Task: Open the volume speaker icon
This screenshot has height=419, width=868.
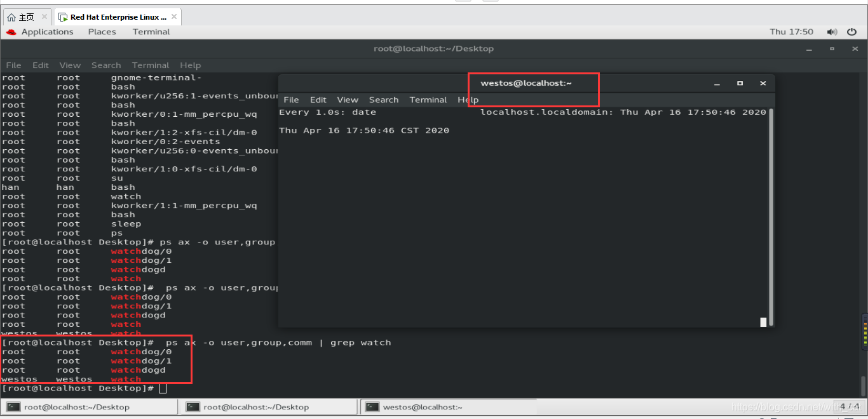Action: (832, 32)
